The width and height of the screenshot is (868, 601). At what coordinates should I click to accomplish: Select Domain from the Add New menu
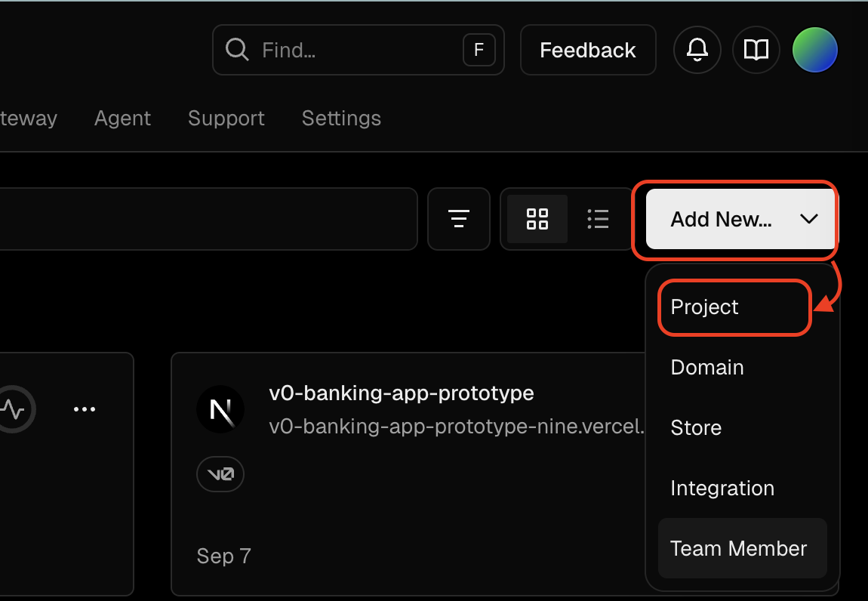707,368
